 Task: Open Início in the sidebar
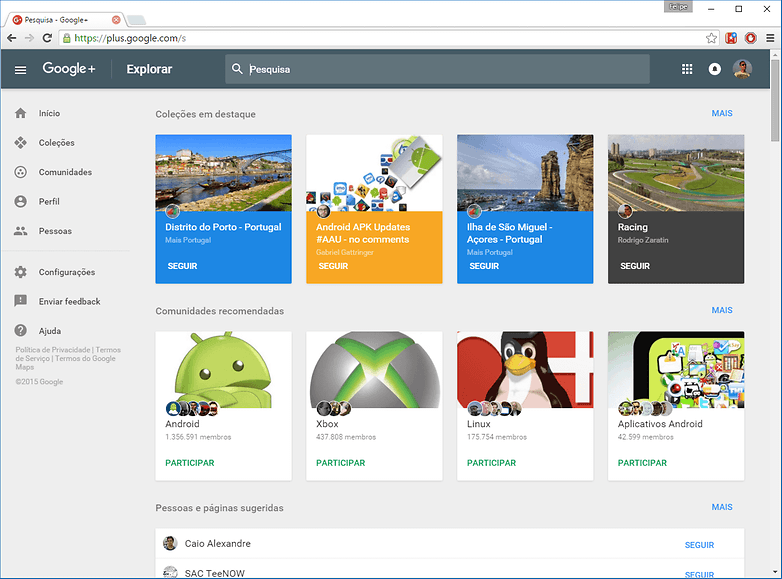coord(49,114)
